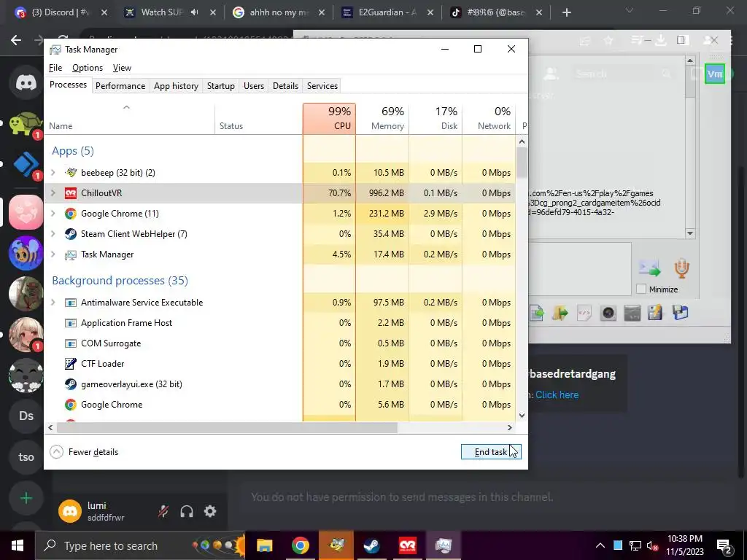Open Steam from the taskbar
This screenshot has height=560, width=747.
point(371,545)
